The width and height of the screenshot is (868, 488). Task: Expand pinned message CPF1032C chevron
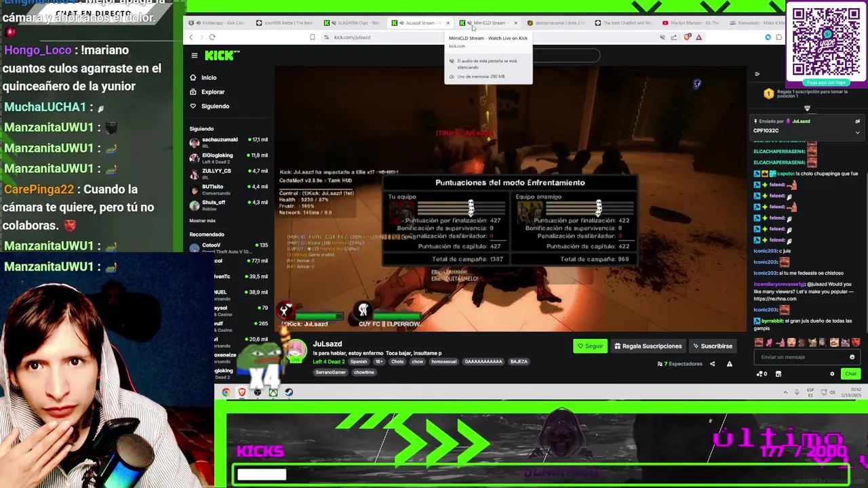(857, 132)
